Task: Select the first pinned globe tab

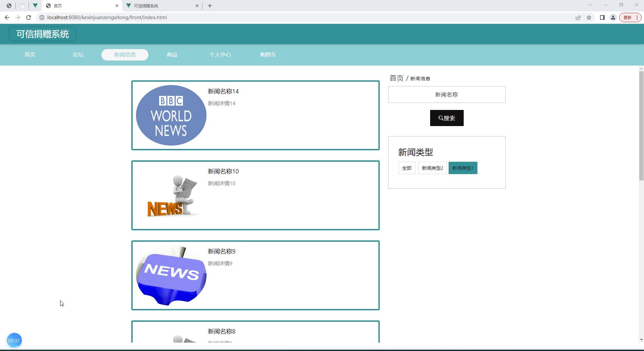Action: [9, 6]
